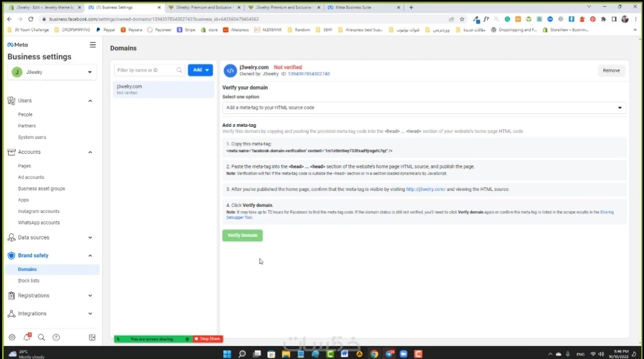Open Ad accounts menu item
644x359 pixels.
point(31,177)
